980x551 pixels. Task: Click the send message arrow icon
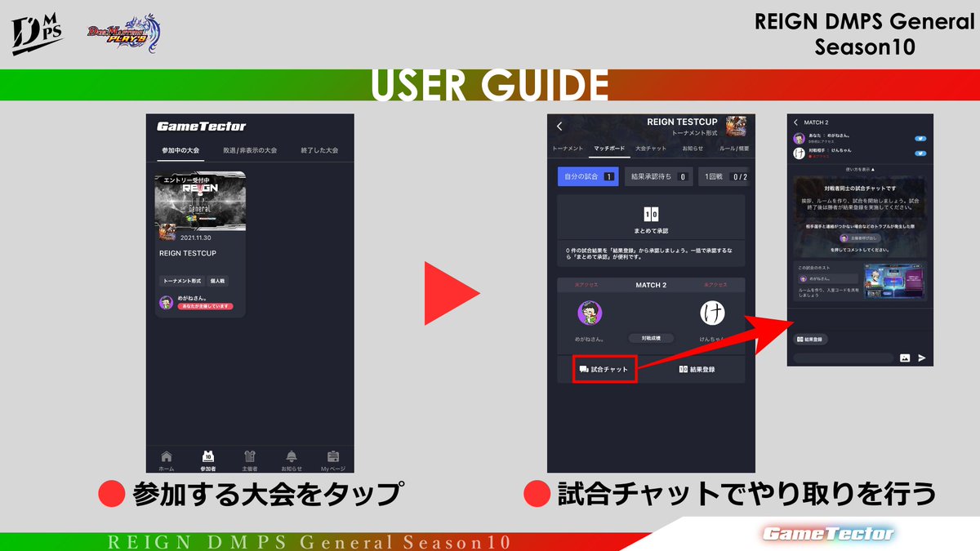click(922, 358)
